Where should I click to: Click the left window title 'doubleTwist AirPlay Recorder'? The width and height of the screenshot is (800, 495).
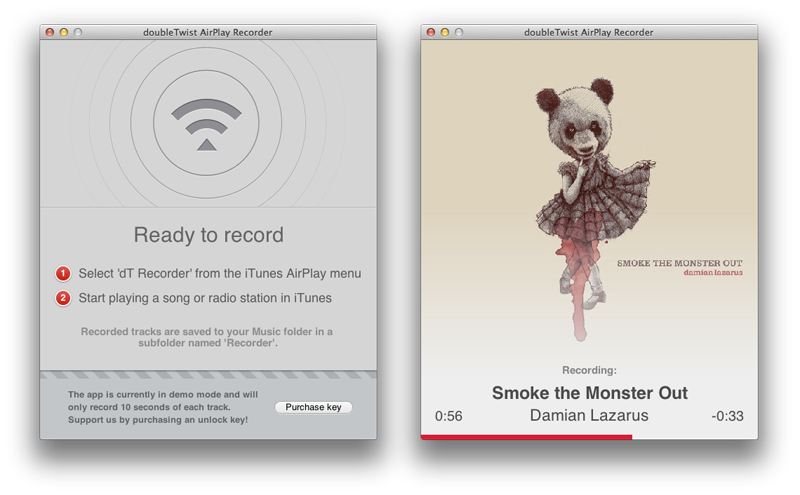pyautogui.click(x=208, y=33)
